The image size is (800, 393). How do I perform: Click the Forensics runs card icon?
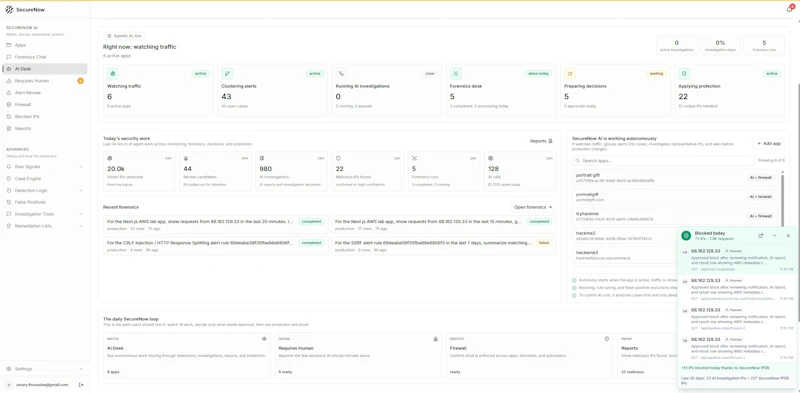[x=414, y=158]
